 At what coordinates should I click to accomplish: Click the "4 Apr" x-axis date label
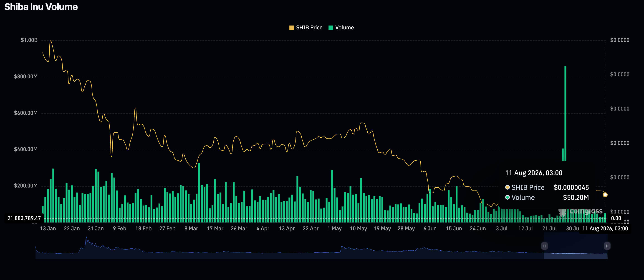[263, 229]
